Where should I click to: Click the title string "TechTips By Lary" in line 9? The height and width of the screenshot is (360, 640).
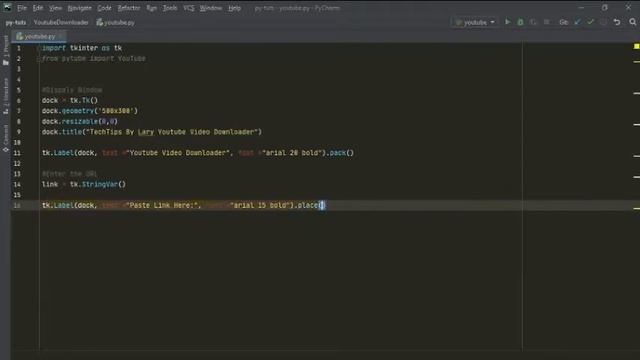(x=122, y=132)
